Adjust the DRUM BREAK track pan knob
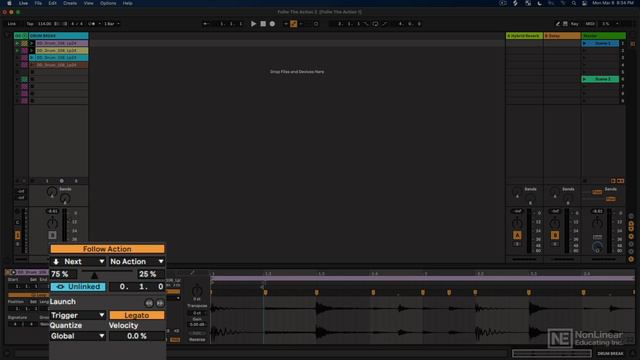Image resolution: width=640 pixels, height=360 pixels. (x=52, y=223)
